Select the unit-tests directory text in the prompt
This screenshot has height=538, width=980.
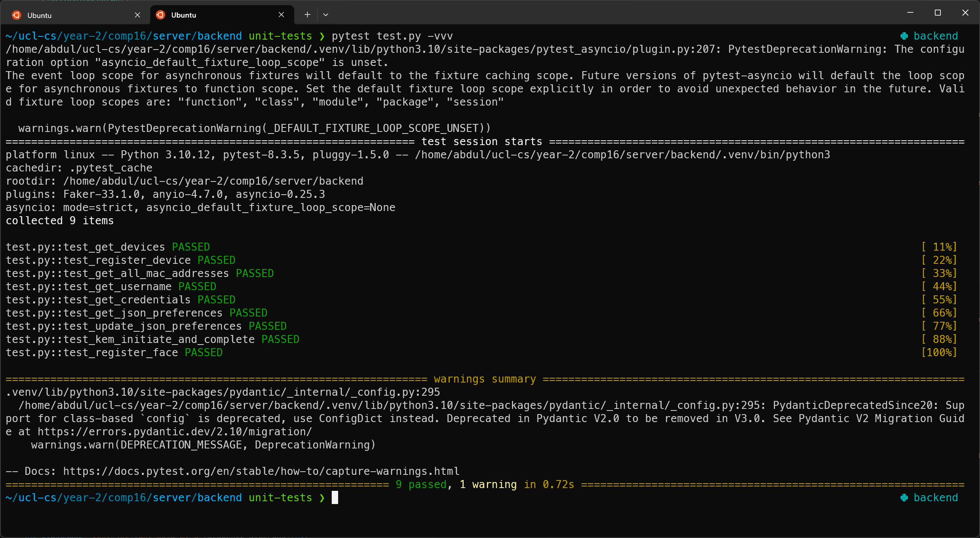(x=280, y=498)
